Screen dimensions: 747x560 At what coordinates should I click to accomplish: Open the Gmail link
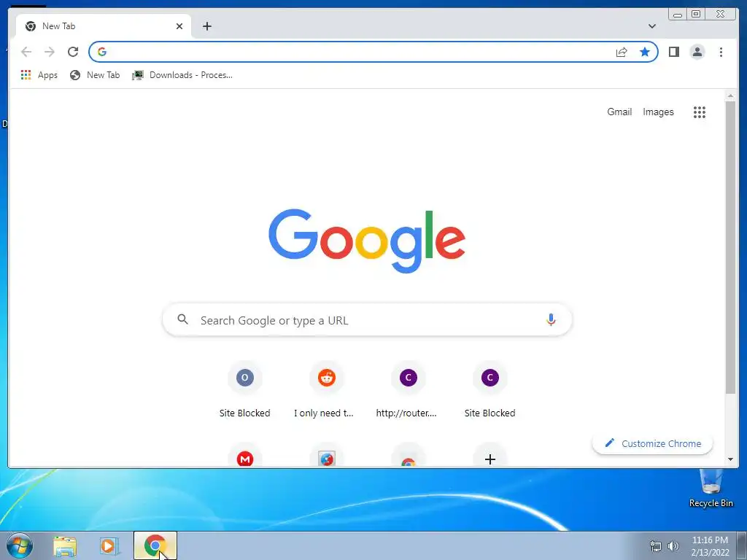619,112
